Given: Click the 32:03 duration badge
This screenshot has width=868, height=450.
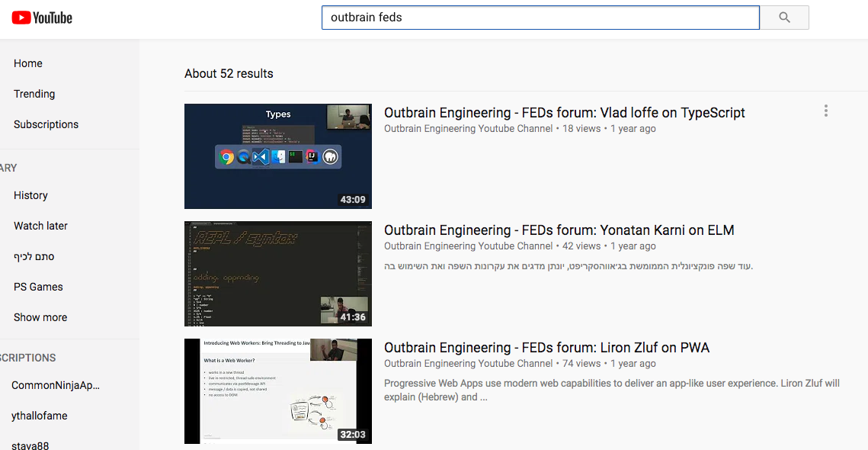Looking at the screenshot, I should (353, 435).
